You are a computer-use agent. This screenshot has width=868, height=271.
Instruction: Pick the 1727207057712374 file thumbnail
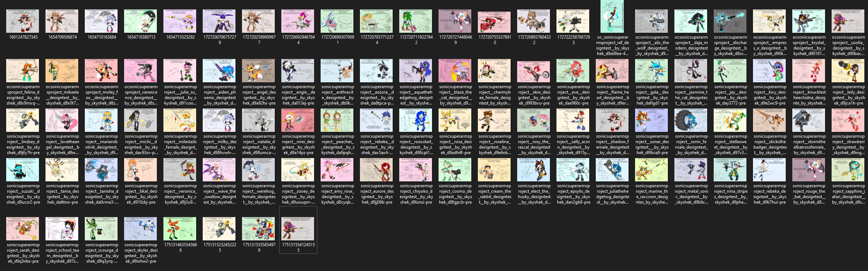click(x=377, y=21)
